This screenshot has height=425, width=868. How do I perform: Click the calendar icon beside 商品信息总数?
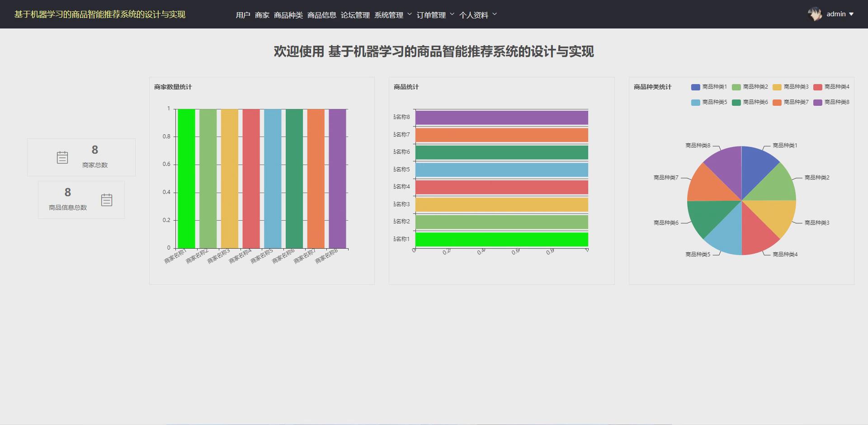pyautogui.click(x=107, y=200)
